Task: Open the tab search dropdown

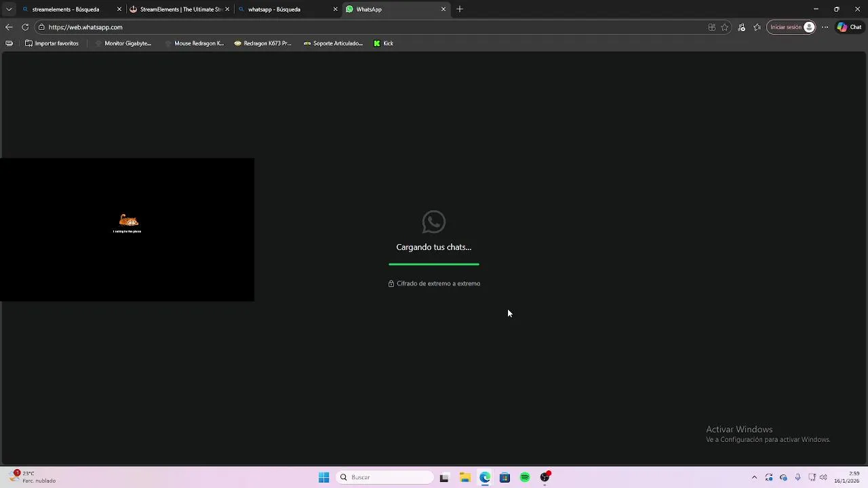Action: (x=9, y=9)
